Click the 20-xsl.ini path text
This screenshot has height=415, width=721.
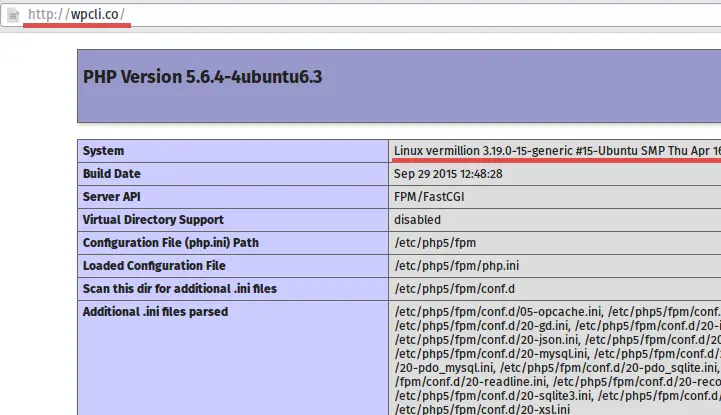482,409
